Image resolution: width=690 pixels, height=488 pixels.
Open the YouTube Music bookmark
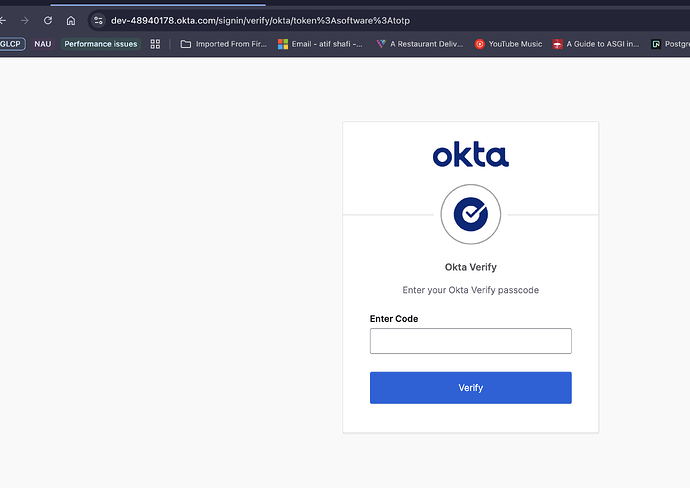[508, 44]
